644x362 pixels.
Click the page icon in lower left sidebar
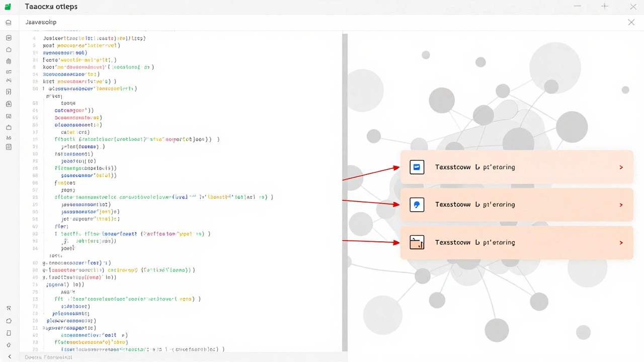9,333
